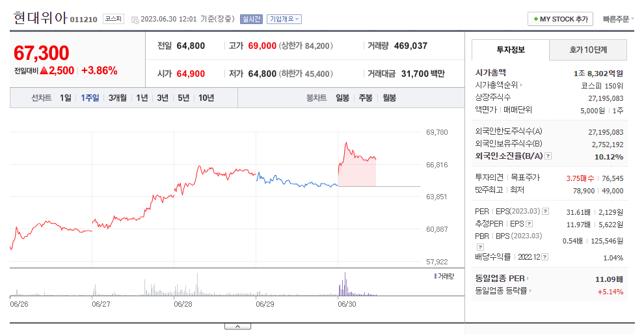Open help icon beside PER EPS(2023.03)
This screenshot has height=334, width=644.
coord(545,211)
